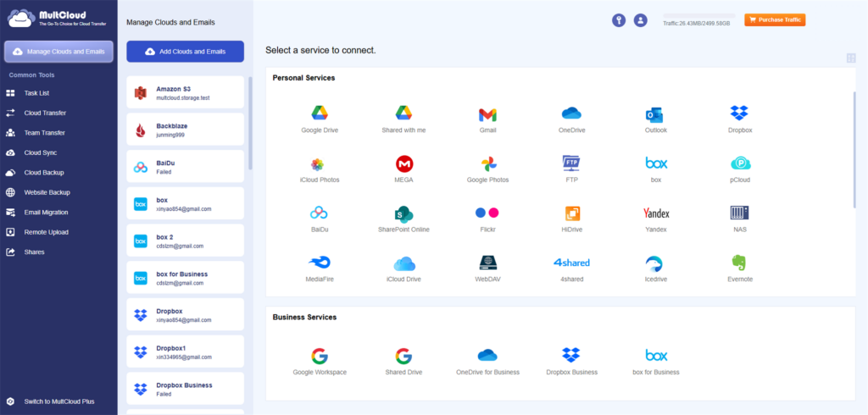Choose Gmail service icon
868x415 pixels.
(487, 119)
